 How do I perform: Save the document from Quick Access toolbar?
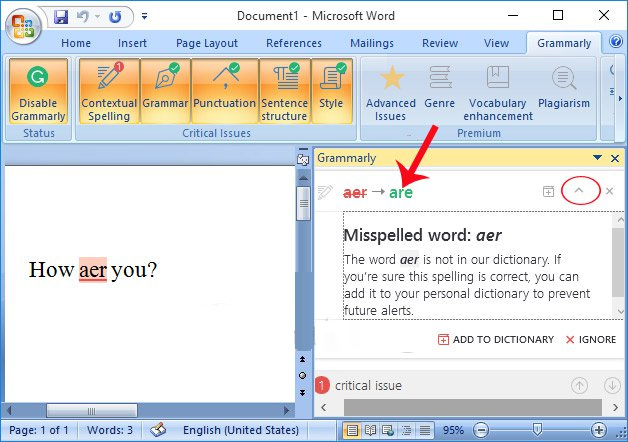(61, 16)
